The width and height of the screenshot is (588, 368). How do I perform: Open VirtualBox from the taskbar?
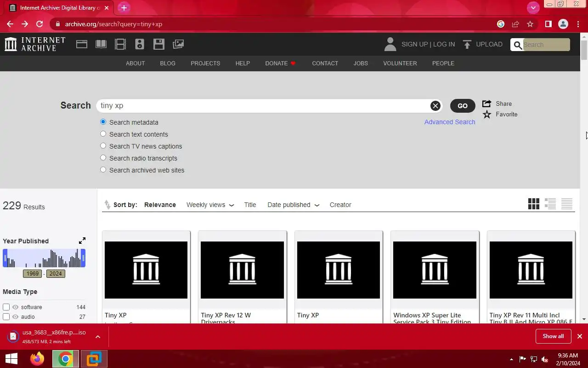(x=94, y=359)
